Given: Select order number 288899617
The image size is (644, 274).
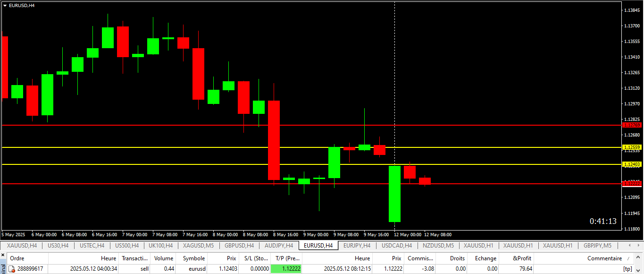Looking at the screenshot, I should click(x=30, y=269).
